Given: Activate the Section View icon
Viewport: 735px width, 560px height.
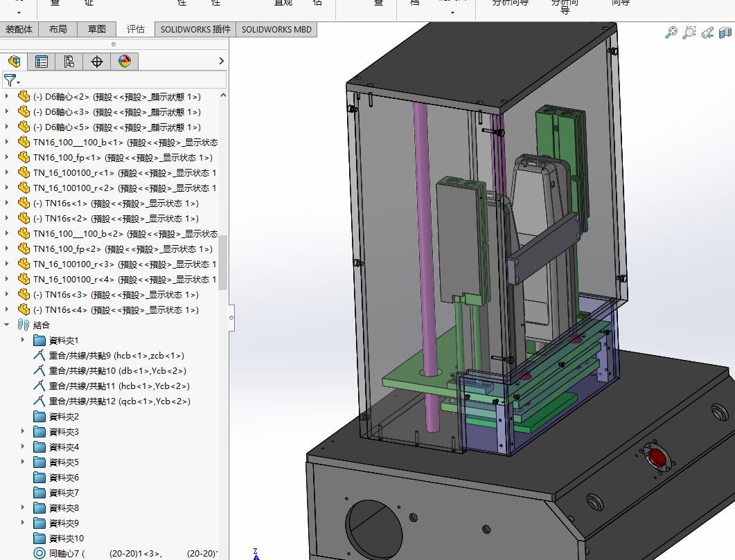Looking at the screenshot, I should (x=725, y=33).
